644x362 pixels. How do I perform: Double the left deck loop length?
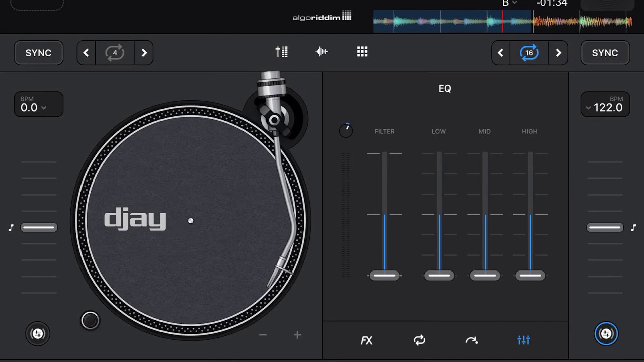(x=144, y=53)
